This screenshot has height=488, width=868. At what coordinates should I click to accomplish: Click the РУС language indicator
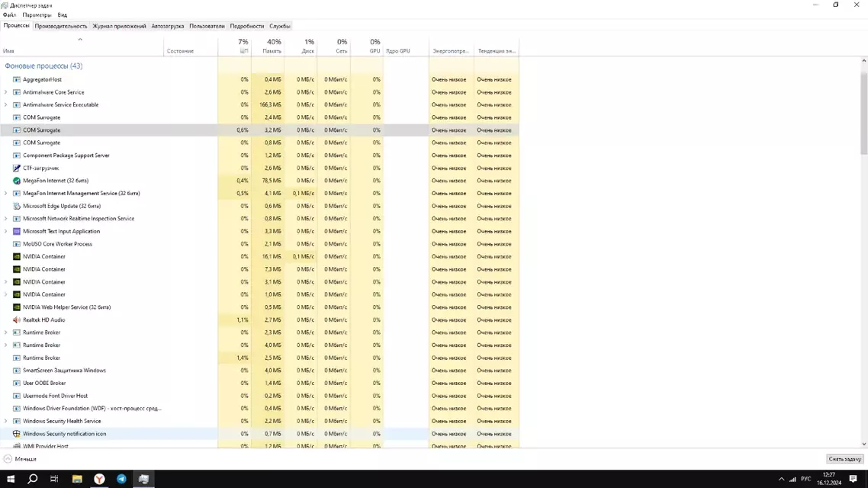click(x=806, y=479)
